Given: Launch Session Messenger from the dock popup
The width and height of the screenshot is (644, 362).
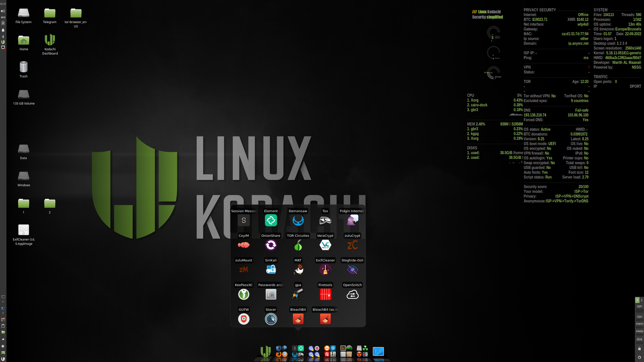Looking at the screenshot, I should pos(244,220).
